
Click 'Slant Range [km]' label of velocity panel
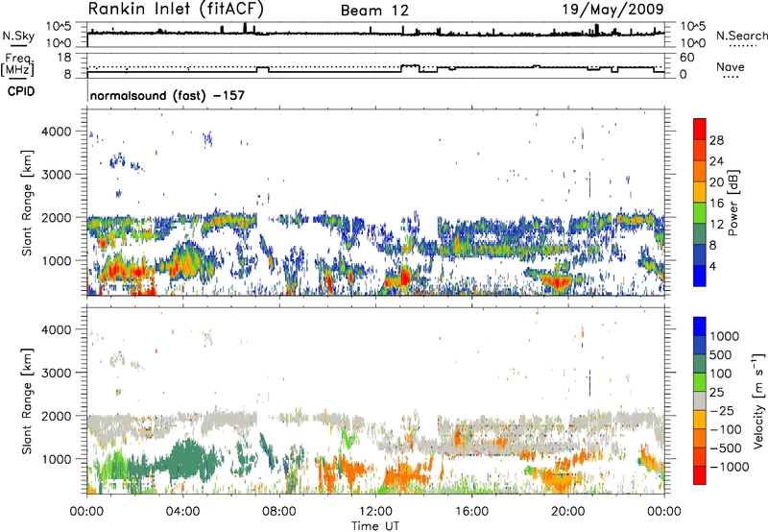(27, 401)
